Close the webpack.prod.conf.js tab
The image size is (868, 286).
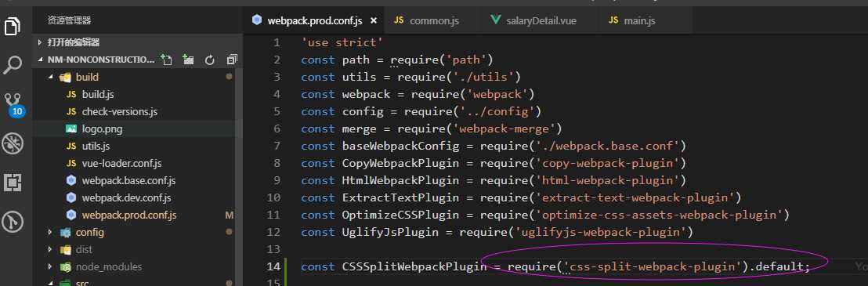[374, 21]
